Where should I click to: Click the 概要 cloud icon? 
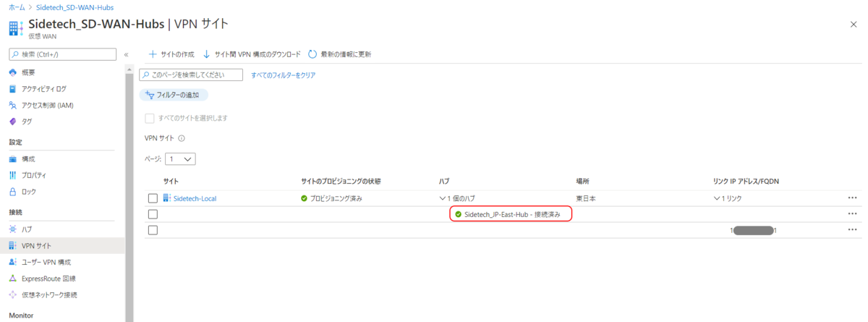[x=13, y=72]
